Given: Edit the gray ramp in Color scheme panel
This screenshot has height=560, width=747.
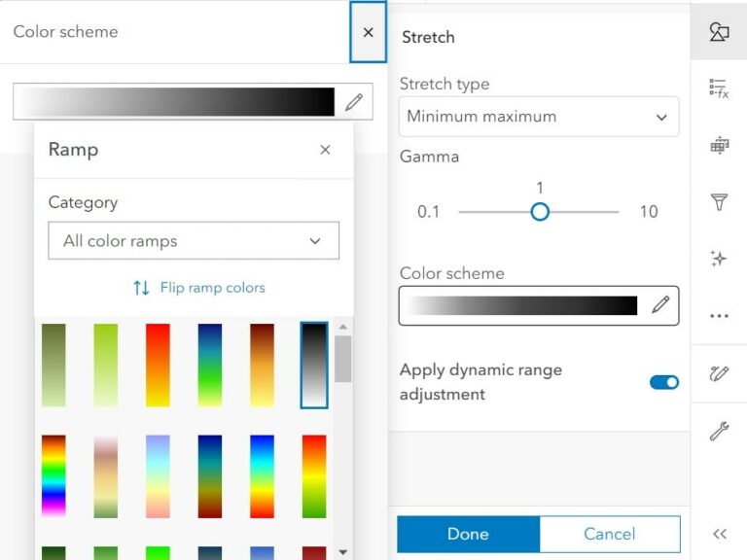Looking at the screenshot, I should point(354,102).
